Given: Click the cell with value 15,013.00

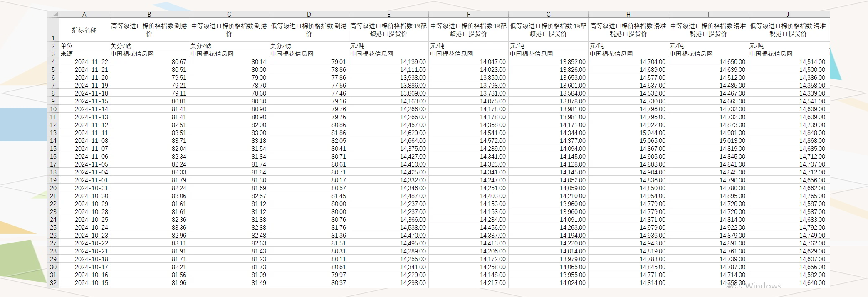Looking at the screenshot, I should (708, 141).
